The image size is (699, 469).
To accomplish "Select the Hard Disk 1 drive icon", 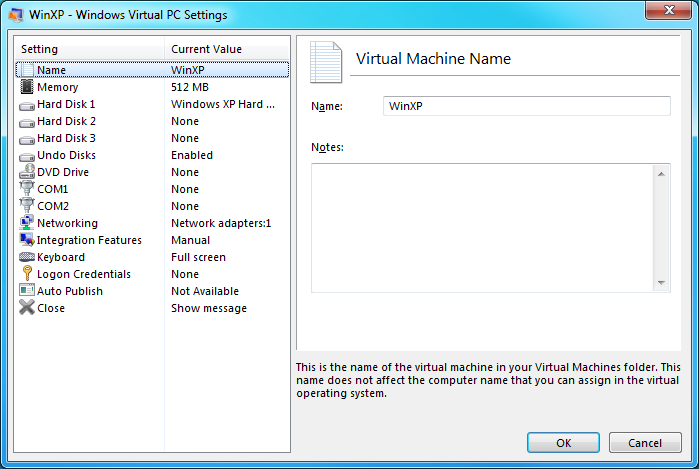I will click(x=27, y=104).
